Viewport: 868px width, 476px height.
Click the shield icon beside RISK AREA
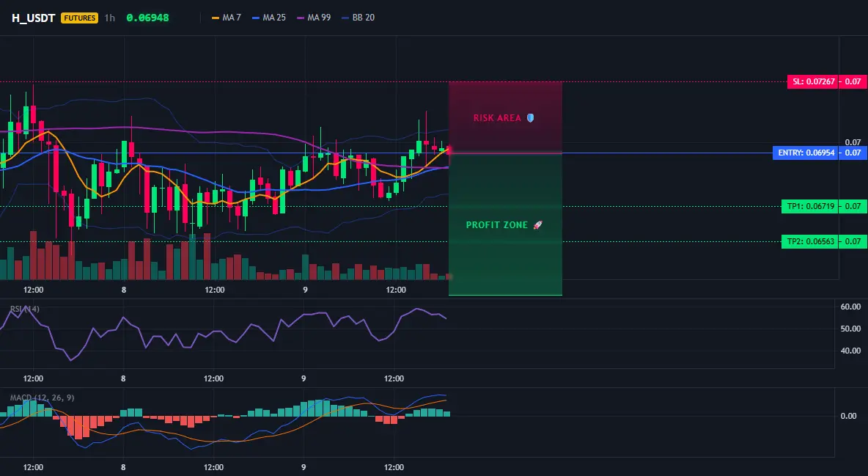[530, 118]
